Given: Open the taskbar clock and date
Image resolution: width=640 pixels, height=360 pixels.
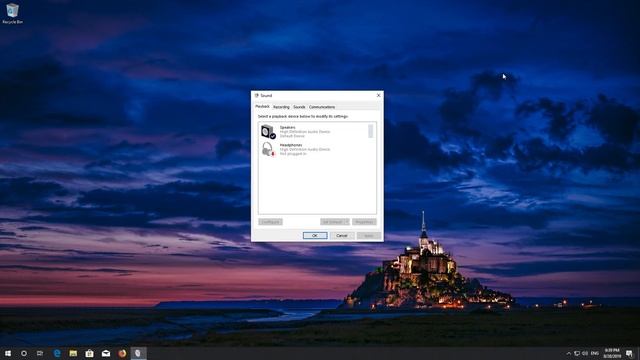Looking at the screenshot, I should pos(612,353).
